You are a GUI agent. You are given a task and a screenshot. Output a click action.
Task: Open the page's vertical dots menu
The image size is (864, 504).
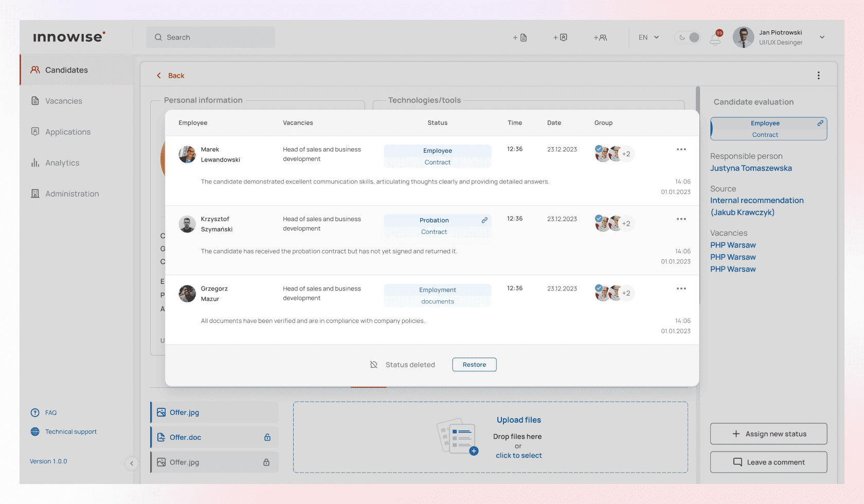pyautogui.click(x=819, y=76)
